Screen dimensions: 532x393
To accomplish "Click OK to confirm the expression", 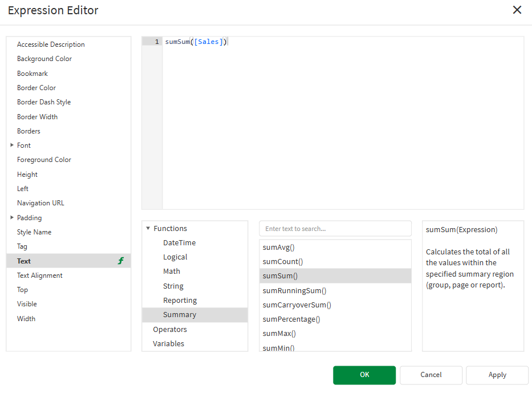I will (x=364, y=375).
